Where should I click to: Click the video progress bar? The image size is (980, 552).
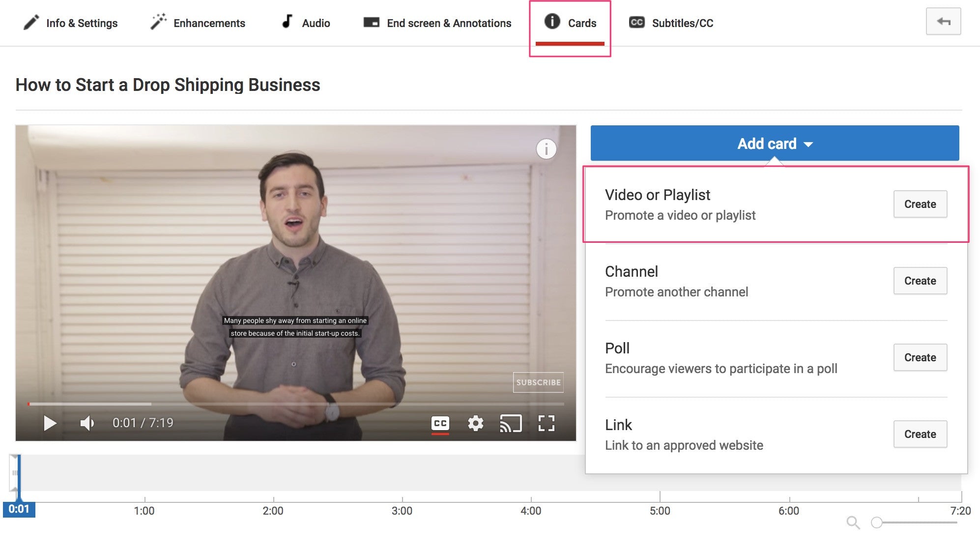pos(295,404)
